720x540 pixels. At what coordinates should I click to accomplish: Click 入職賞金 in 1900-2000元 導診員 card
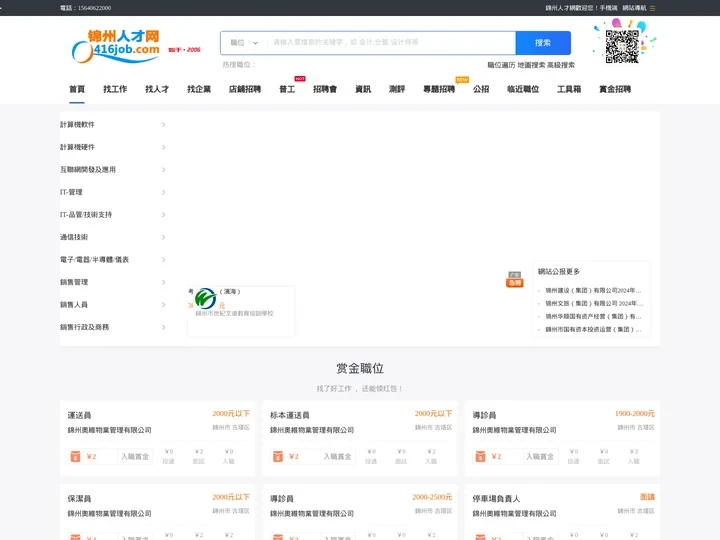(540, 456)
